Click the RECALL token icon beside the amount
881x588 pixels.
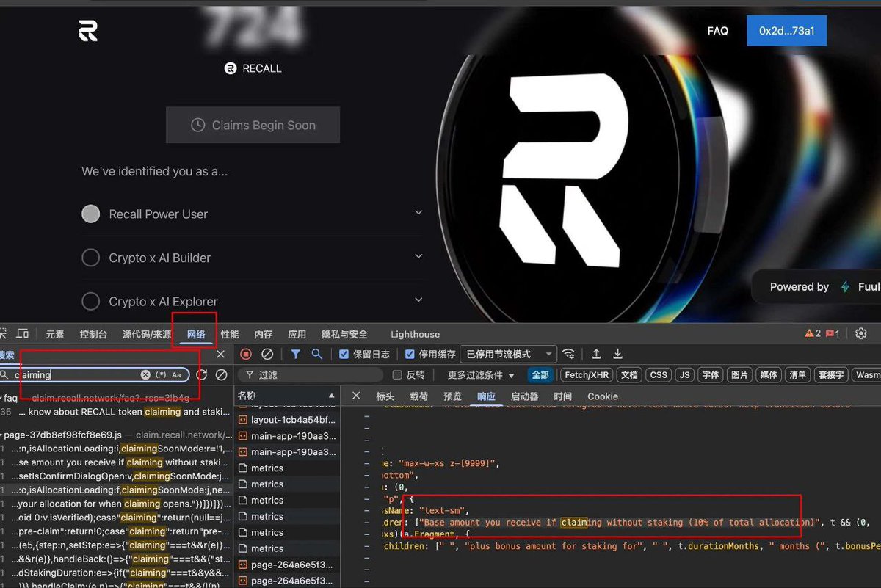click(231, 68)
